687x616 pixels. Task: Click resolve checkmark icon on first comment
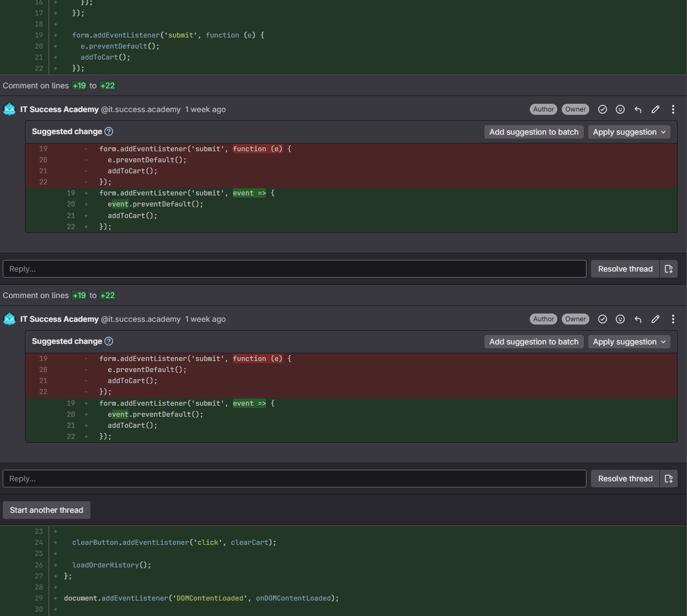pyautogui.click(x=603, y=109)
